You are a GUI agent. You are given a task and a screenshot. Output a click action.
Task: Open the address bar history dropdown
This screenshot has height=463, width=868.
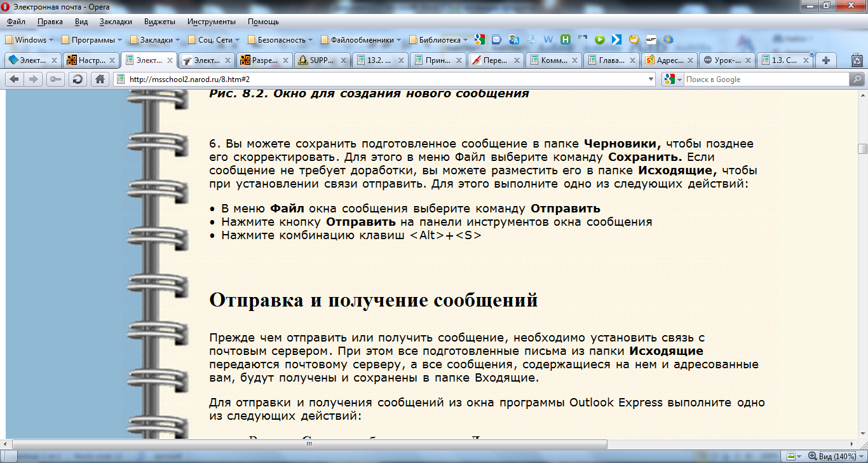pos(650,79)
